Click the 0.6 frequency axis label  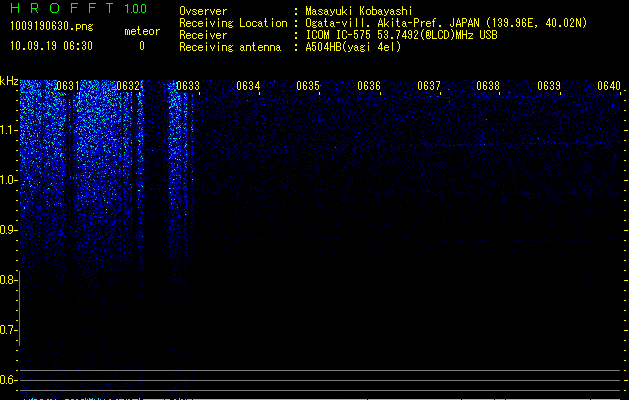point(8,380)
